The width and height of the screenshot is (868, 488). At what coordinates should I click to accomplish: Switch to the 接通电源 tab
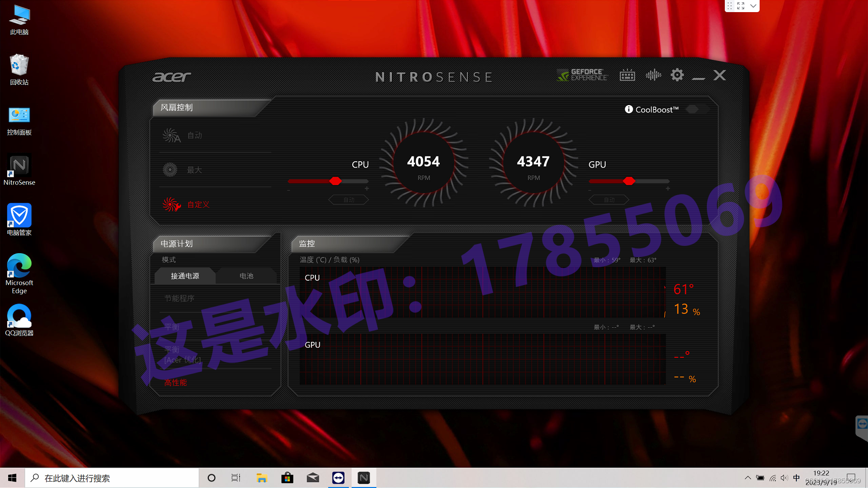[x=185, y=276]
